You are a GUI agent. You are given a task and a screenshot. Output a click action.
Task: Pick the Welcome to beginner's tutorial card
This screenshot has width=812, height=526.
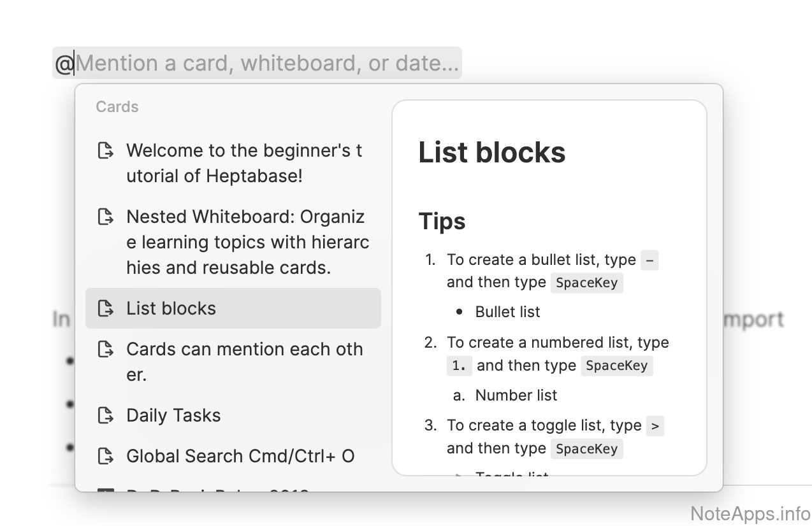click(x=244, y=163)
